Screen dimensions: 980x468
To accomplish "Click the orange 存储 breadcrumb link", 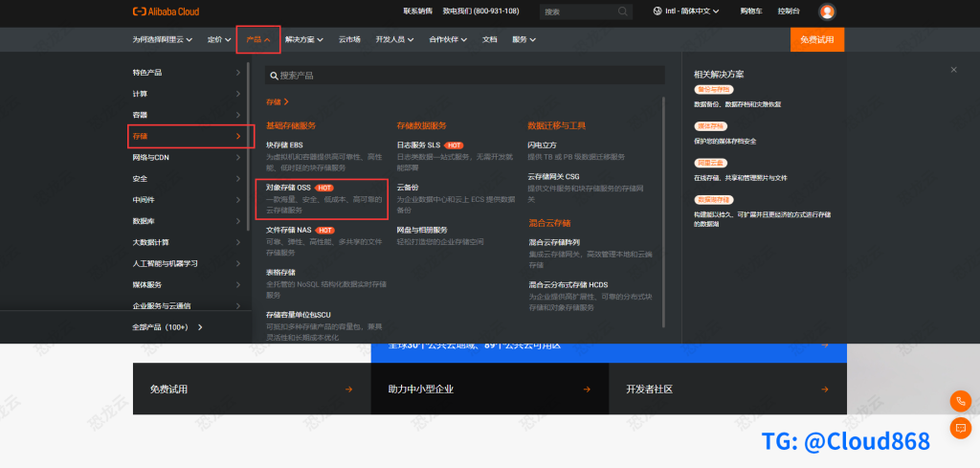I will point(277,101).
